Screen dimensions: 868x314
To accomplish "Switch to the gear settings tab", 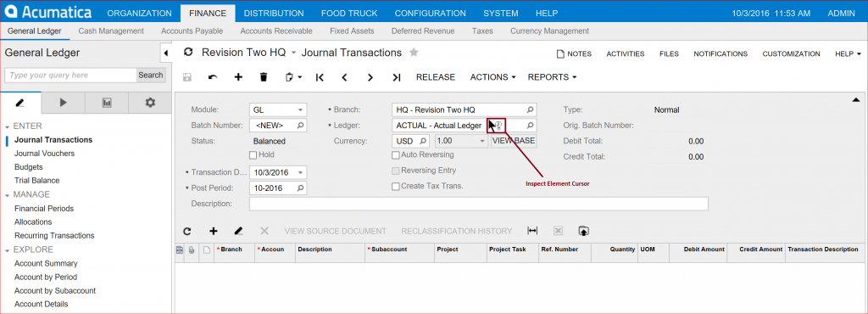I will click(149, 103).
